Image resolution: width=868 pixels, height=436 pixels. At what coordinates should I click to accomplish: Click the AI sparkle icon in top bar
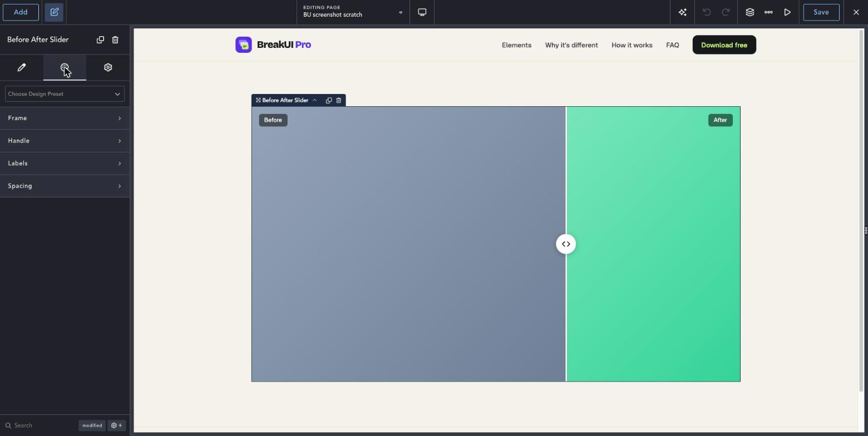683,12
